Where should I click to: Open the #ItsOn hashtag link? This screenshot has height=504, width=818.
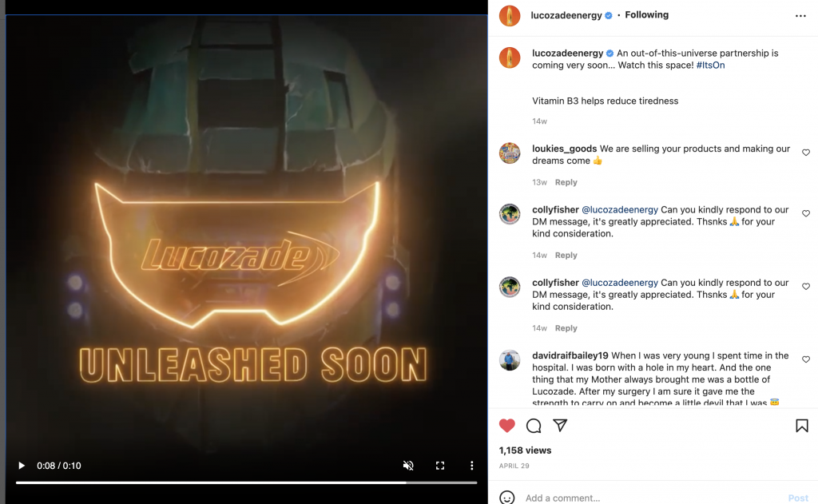pos(710,65)
